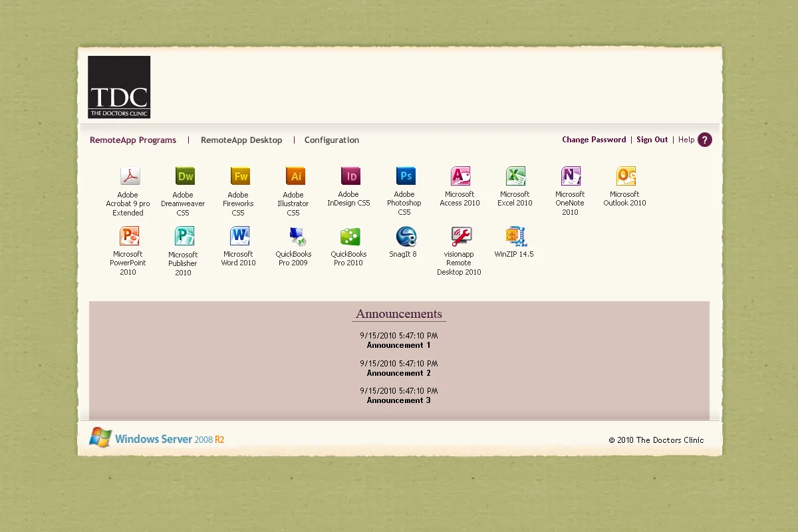Click the Sign Out link

click(x=652, y=140)
